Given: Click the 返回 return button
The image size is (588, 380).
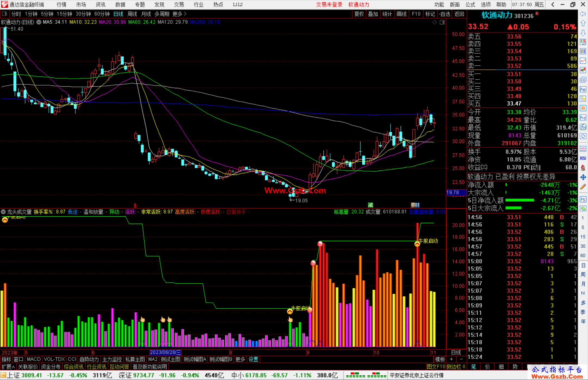Looking at the screenshot, I should 459,14.
